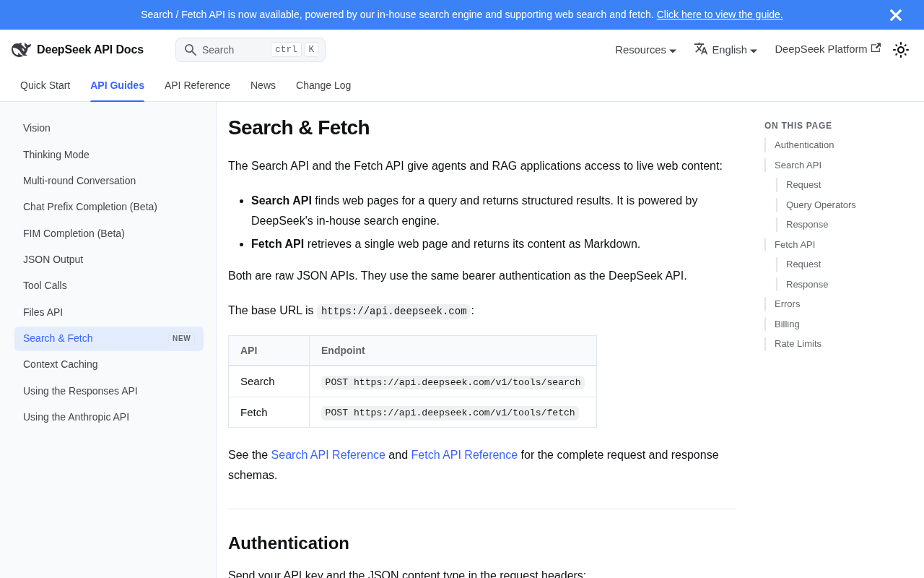Click the DeepSeek API Docs title
The height and width of the screenshot is (578, 924).
tap(90, 50)
